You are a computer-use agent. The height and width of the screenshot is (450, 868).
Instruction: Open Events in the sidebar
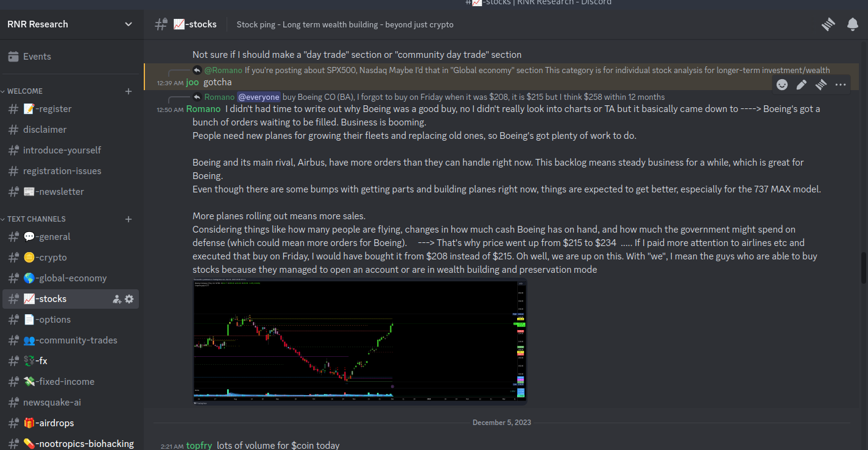[x=71, y=57]
